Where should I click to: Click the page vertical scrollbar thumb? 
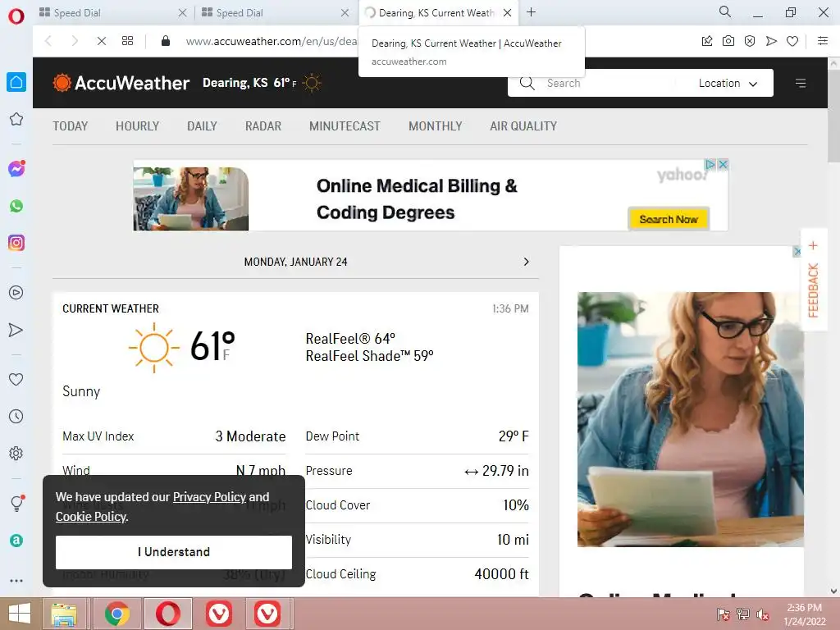[x=833, y=116]
